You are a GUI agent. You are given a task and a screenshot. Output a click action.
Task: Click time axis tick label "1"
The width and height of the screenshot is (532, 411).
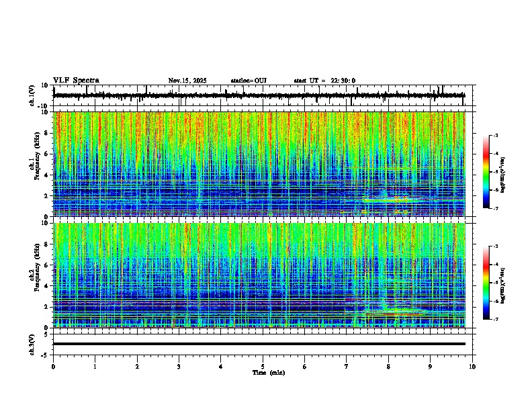pyautogui.click(x=95, y=367)
